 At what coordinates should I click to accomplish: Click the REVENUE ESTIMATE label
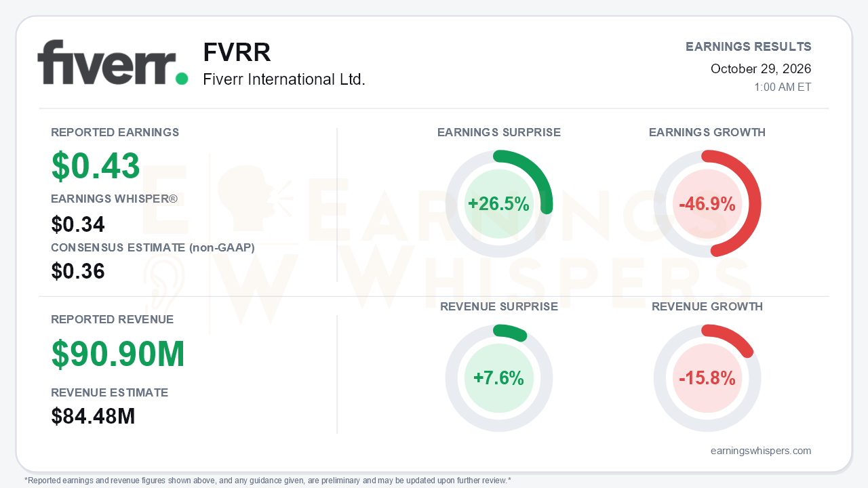110,392
